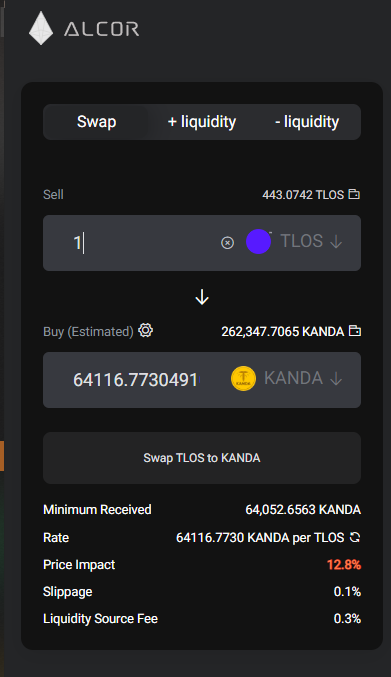Screen dimensions: 391x677
Task: Switch to the Swap tab
Action: click(x=96, y=122)
